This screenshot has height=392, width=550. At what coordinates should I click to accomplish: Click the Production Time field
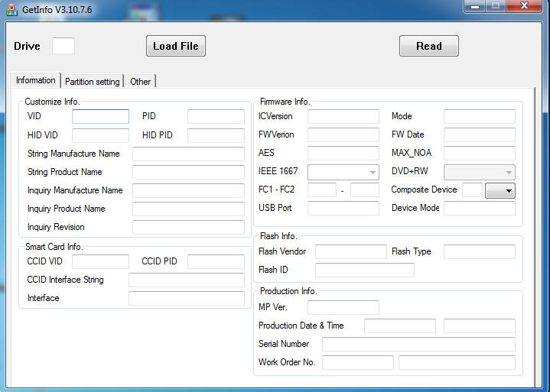479,326
